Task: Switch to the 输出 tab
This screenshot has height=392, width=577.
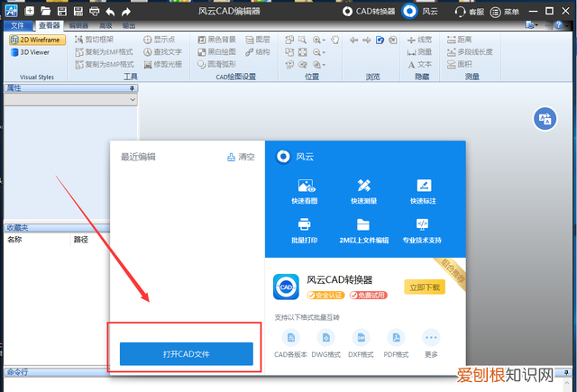Action: point(129,26)
